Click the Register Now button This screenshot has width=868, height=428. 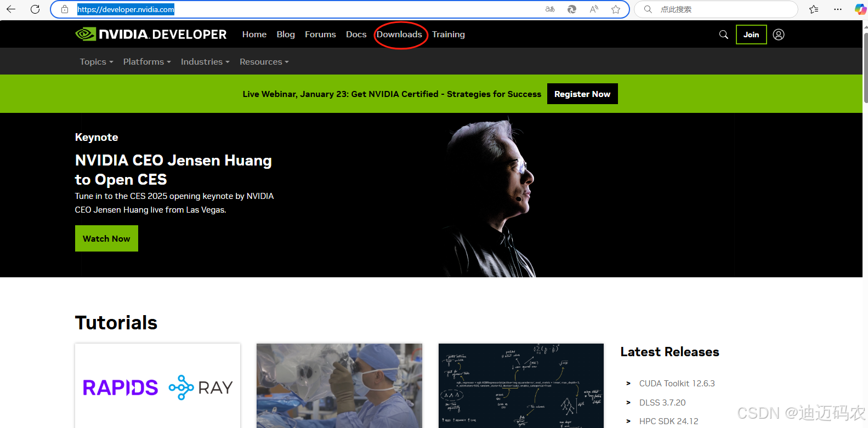[x=582, y=94]
